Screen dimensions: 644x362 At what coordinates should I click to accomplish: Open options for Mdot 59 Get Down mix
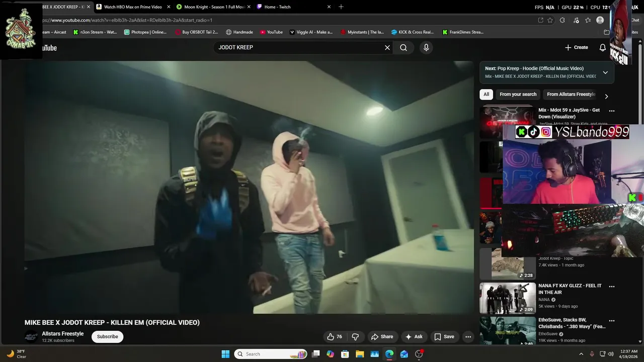pyautogui.click(x=612, y=111)
